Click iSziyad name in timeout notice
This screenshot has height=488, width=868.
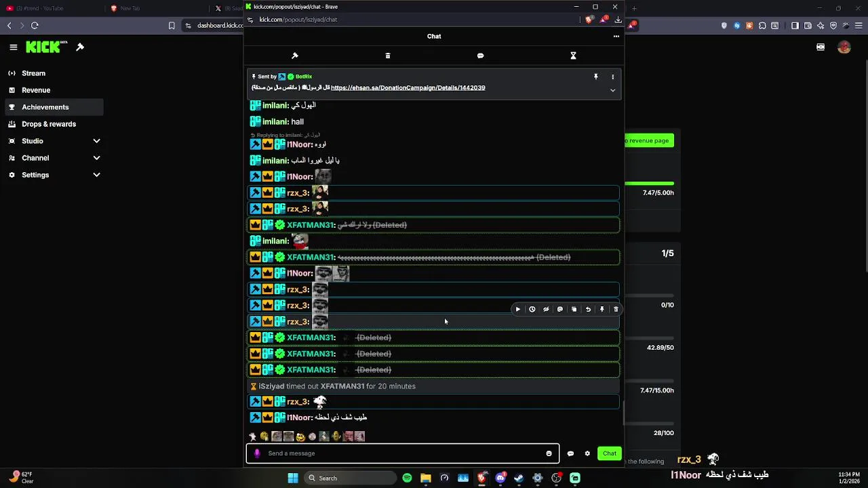click(x=271, y=386)
